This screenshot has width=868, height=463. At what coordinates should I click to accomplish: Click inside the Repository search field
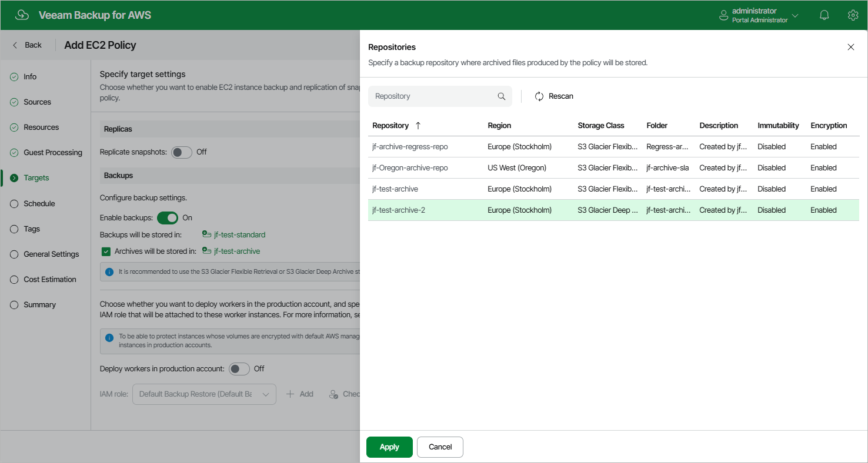point(440,96)
